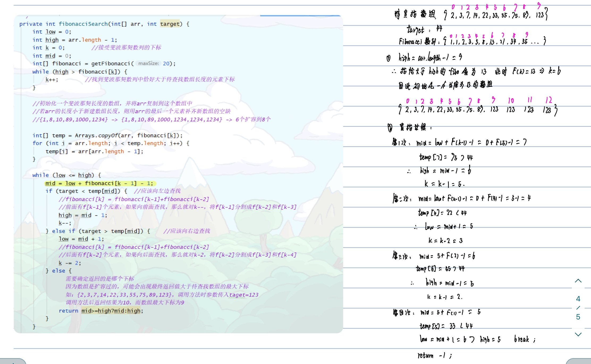Viewport: 591px width, 364px height.
Task: Click the highlighted 'mid = low + fibonacci[k - 1] - 1' line
Action: click(x=100, y=183)
